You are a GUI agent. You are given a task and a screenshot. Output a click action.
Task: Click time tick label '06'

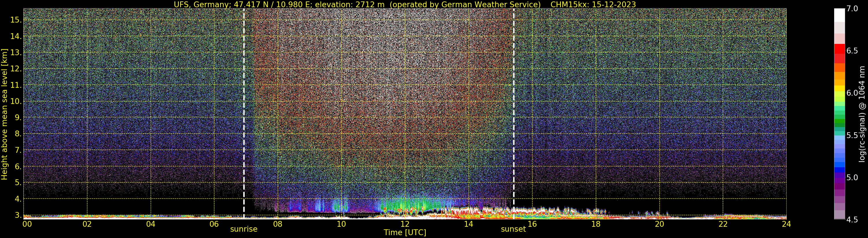point(214,224)
